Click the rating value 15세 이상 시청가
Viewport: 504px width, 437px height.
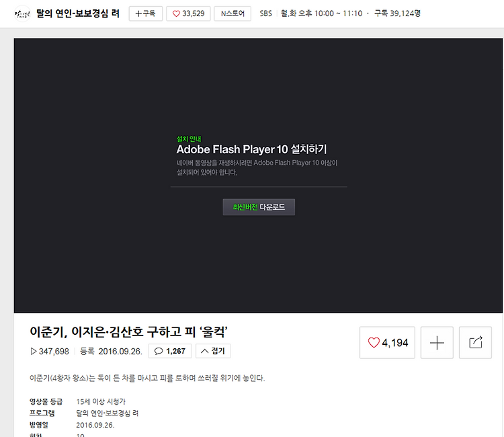[x=101, y=401]
